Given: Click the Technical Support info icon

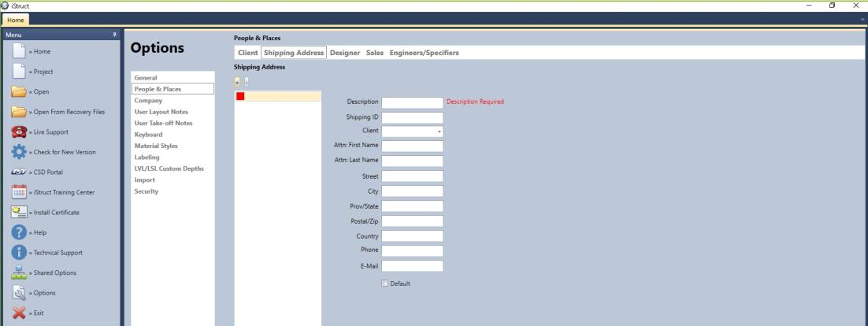Looking at the screenshot, I should point(19,253).
